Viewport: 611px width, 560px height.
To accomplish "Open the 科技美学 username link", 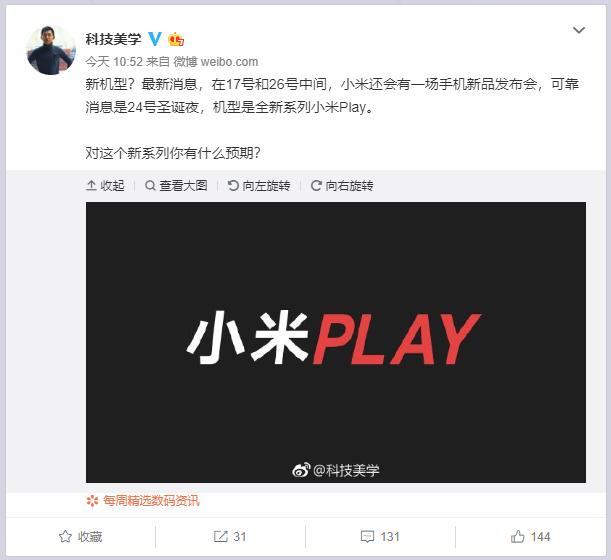I will pyautogui.click(x=113, y=39).
